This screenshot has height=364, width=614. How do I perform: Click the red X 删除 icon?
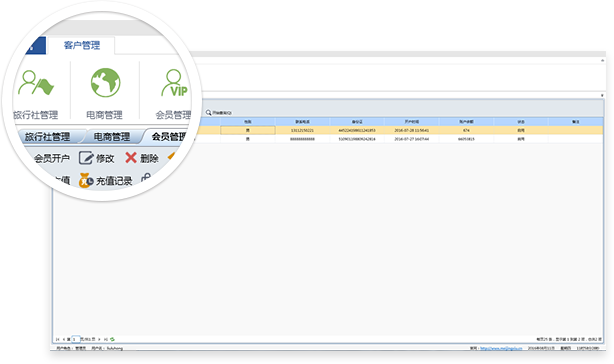(131, 158)
